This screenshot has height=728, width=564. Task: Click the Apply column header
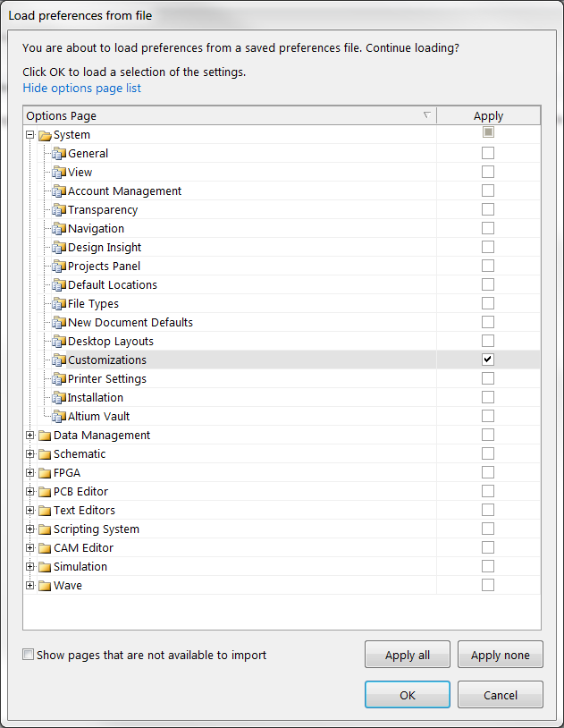tap(488, 115)
